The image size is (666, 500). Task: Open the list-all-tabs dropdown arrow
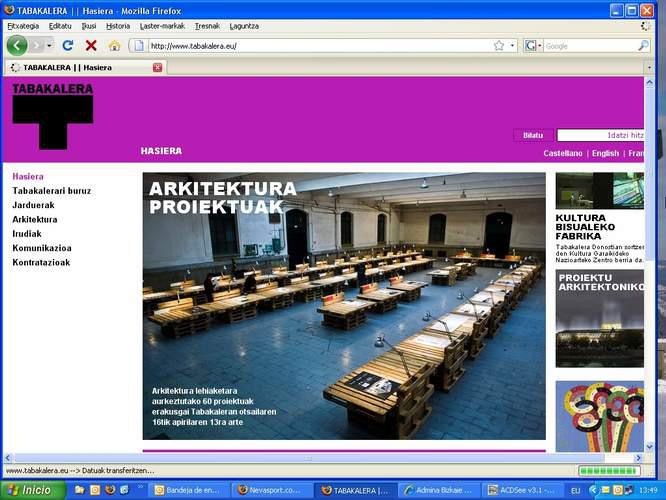649,68
